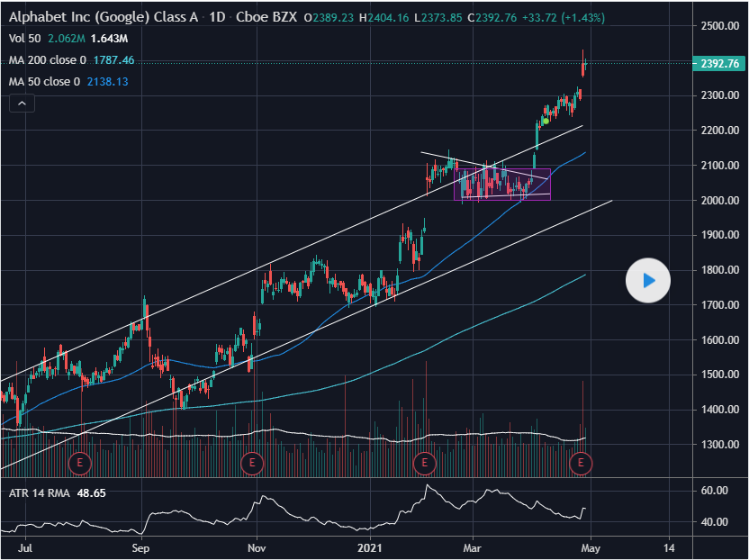This screenshot has height=560, width=749.
Task: Click the high value H2404.16
Action: coord(384,18)
